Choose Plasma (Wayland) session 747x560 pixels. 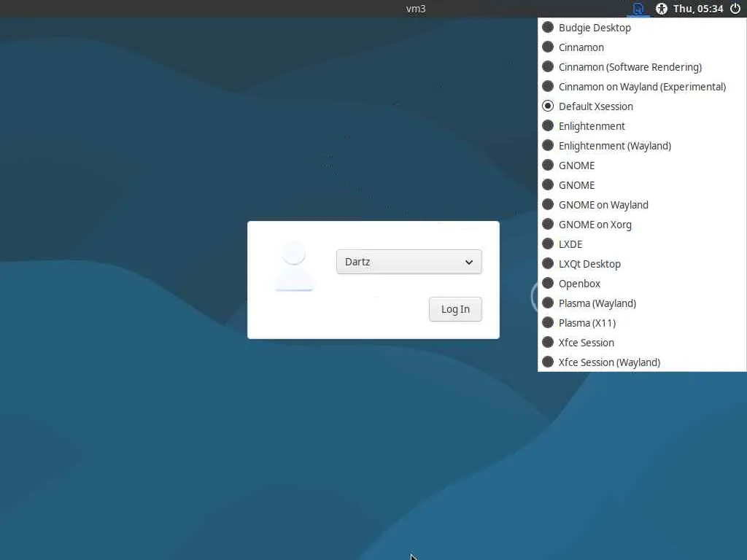coord(642,303)
